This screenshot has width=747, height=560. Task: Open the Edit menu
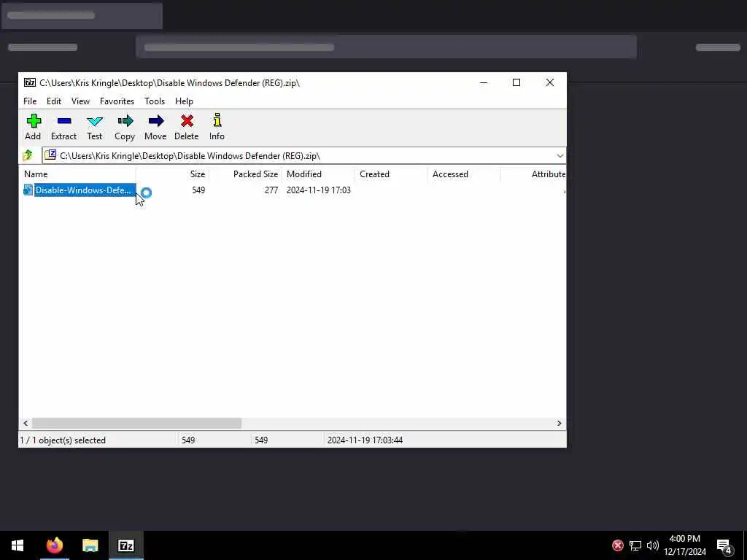54,101
